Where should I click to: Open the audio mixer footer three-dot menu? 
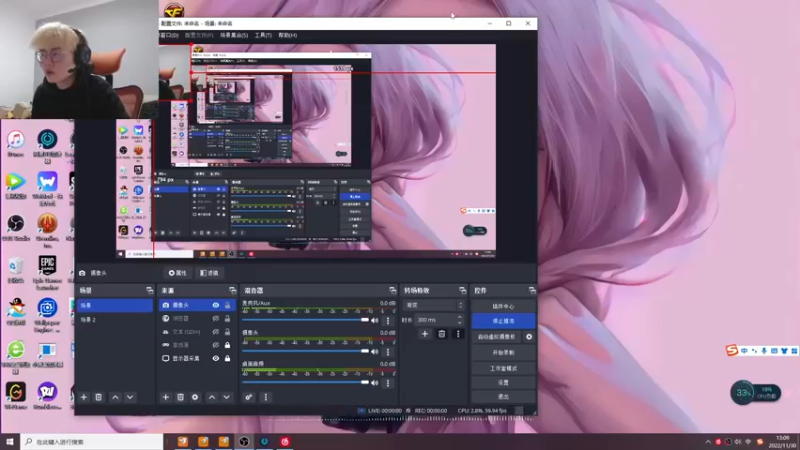tap(265, 397)
